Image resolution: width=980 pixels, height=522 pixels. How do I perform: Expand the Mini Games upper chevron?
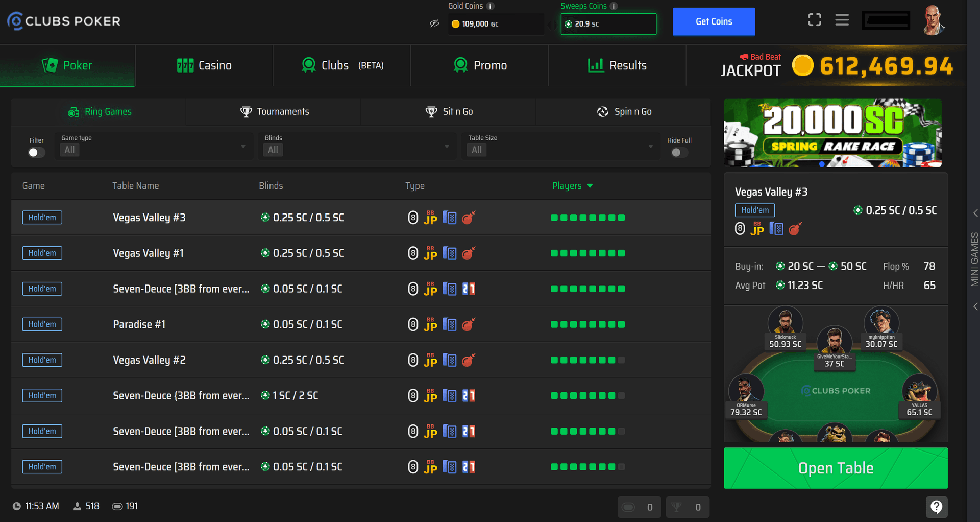[x=975, y=213]
